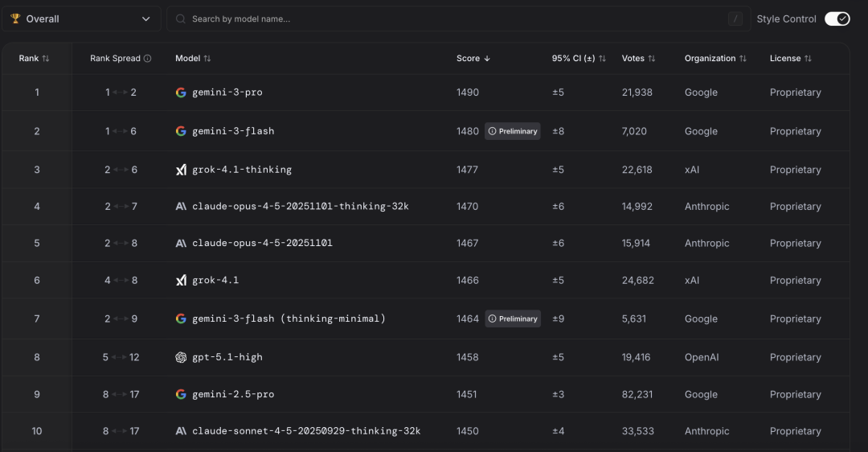Viewport: 868px width, 452px height.
Task: Click rank spread 5 to 12 cell
Action: pyautogui.click(x=121, y=357)
